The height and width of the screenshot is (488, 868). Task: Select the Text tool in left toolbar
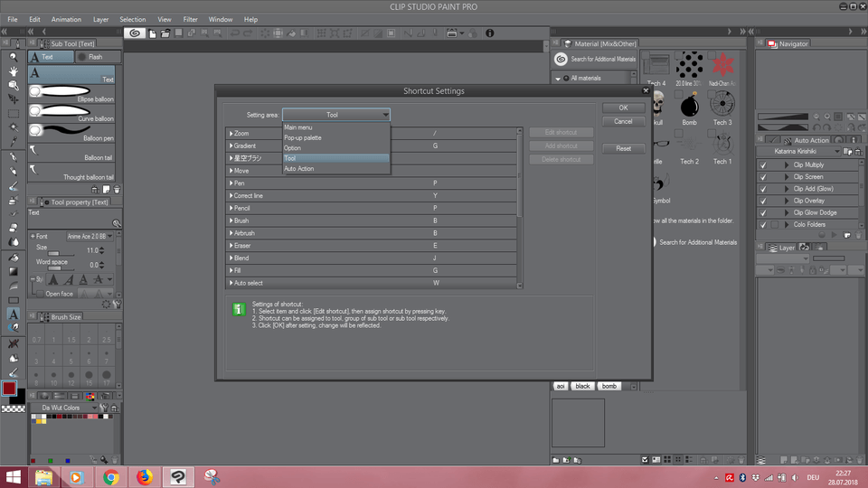point(14,314)
